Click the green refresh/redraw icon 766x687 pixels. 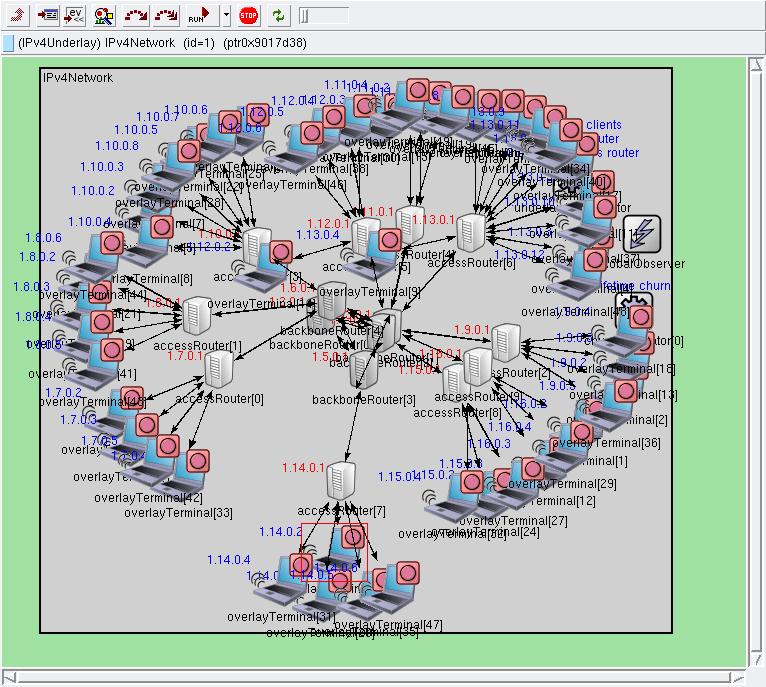(x=277, y=15)
